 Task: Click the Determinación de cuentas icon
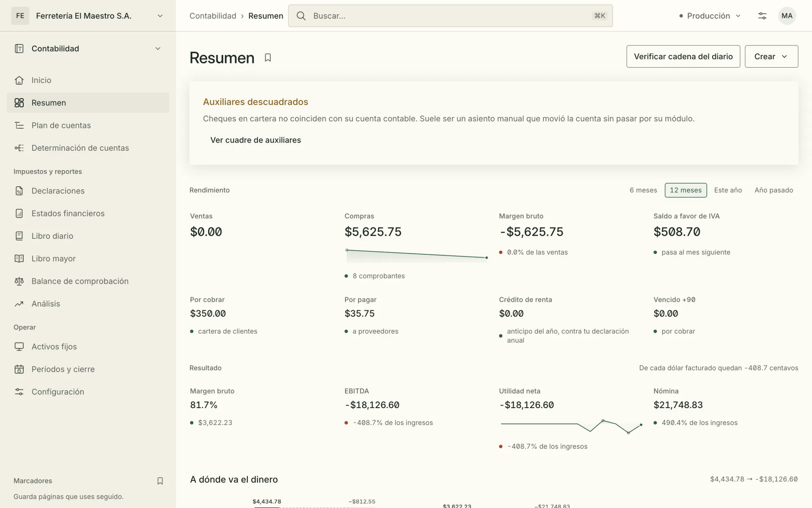pos(19,148)
